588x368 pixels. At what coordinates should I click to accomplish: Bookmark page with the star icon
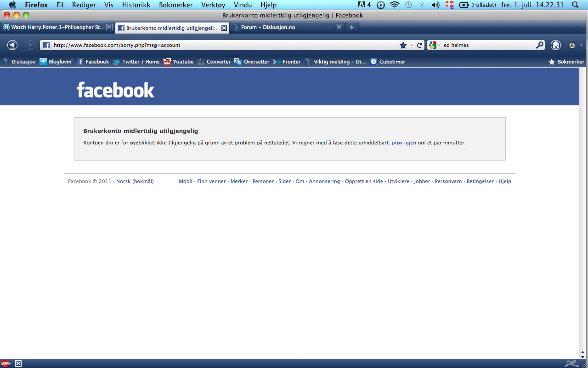(403, 45)
